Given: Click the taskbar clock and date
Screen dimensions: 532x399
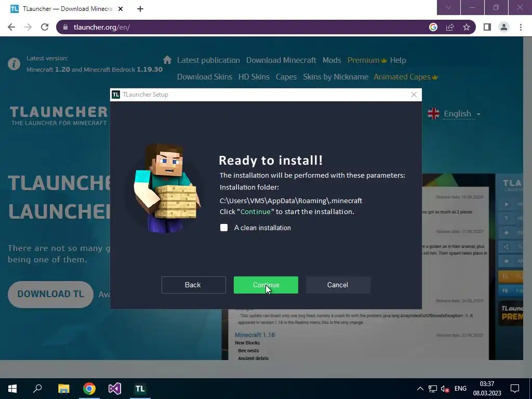Looking at the screenshot, I should click(x=487, y=389).
